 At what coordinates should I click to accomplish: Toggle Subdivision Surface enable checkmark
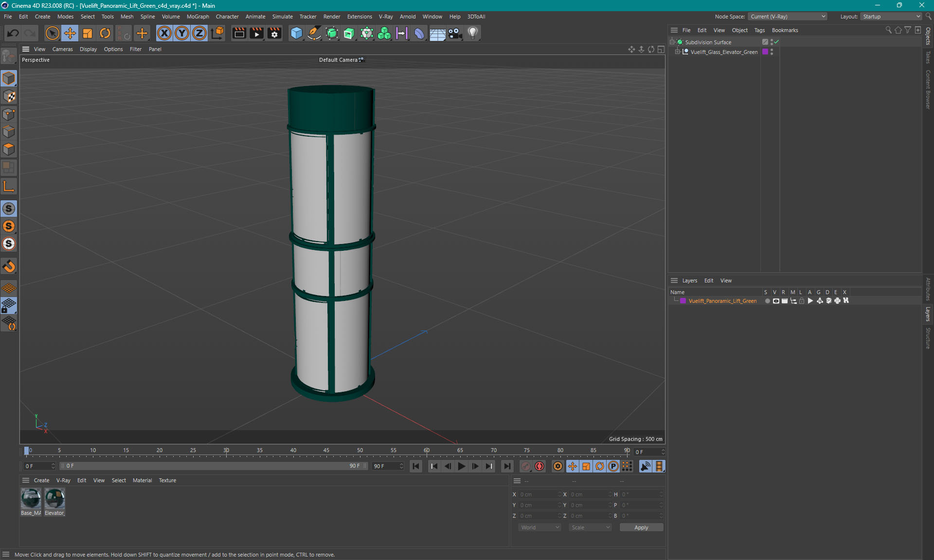coord(777,42)
